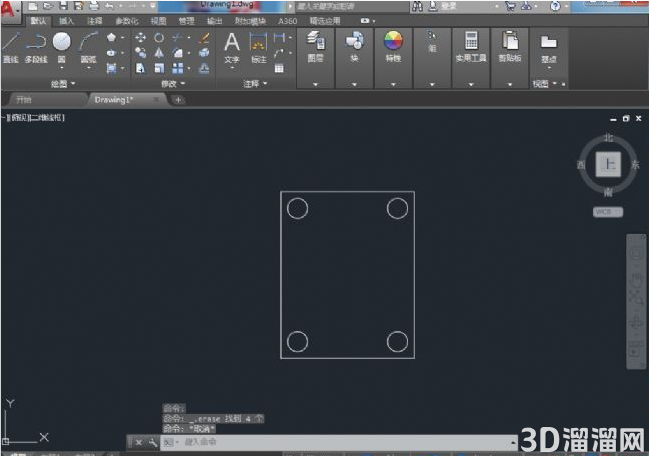
Task: Open the Text tool dropdown arrow
Action: (x=232, y=67)
